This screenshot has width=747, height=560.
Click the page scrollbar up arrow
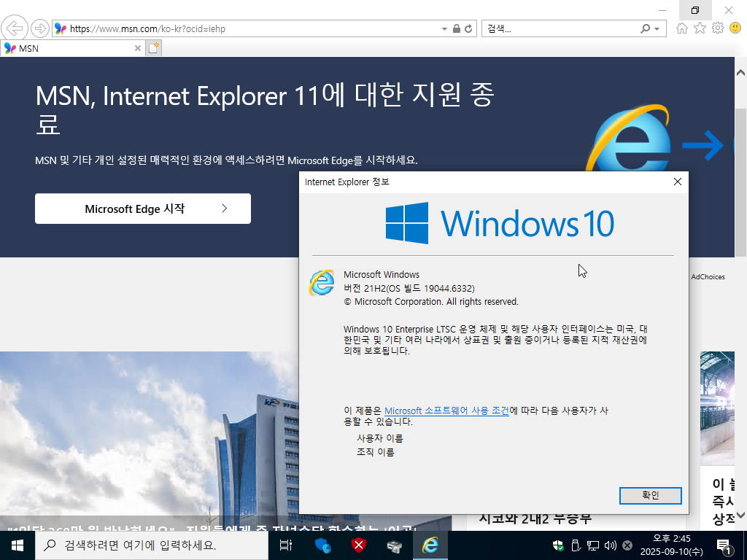coord(740,73)
